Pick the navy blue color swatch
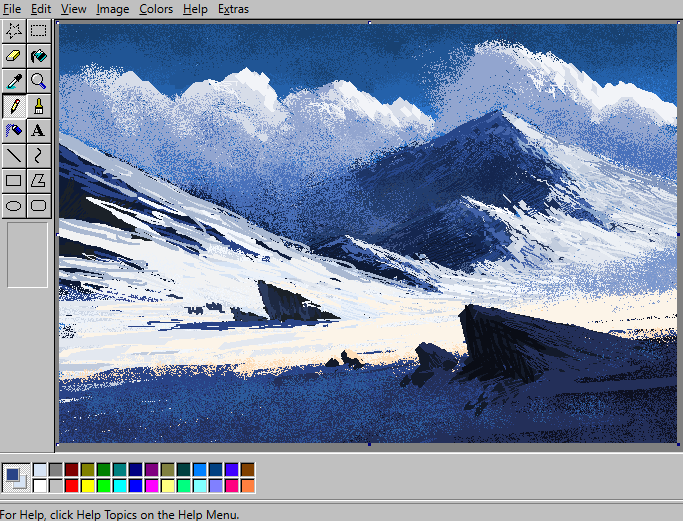Screen dimensions: 683x521 [x=136, y=470]
